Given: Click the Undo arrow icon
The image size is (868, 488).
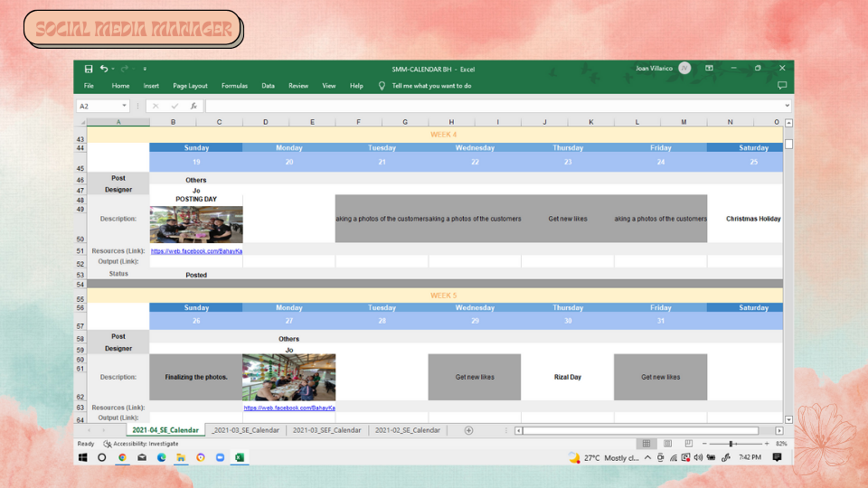Looking at the screenshot, I should tap(103, 69).
